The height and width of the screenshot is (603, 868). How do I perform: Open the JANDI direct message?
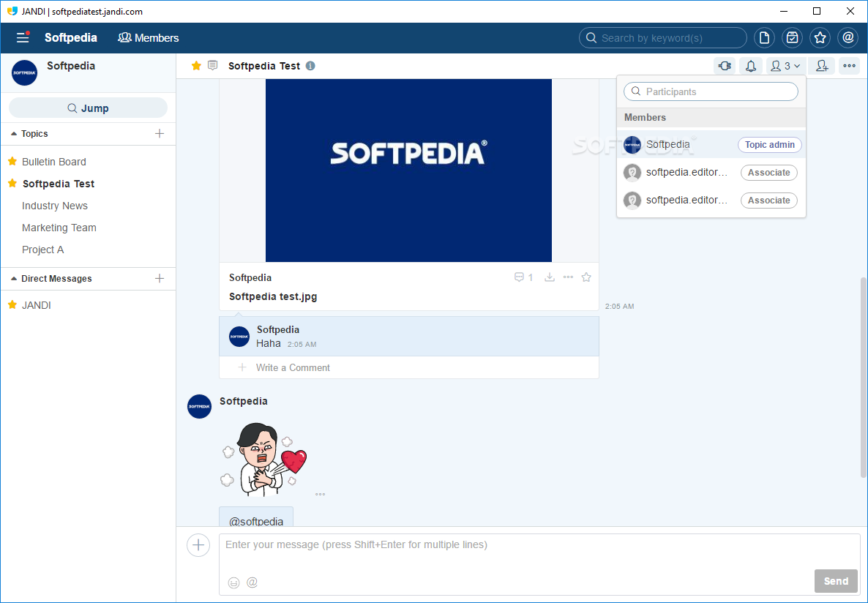[36, 305]
